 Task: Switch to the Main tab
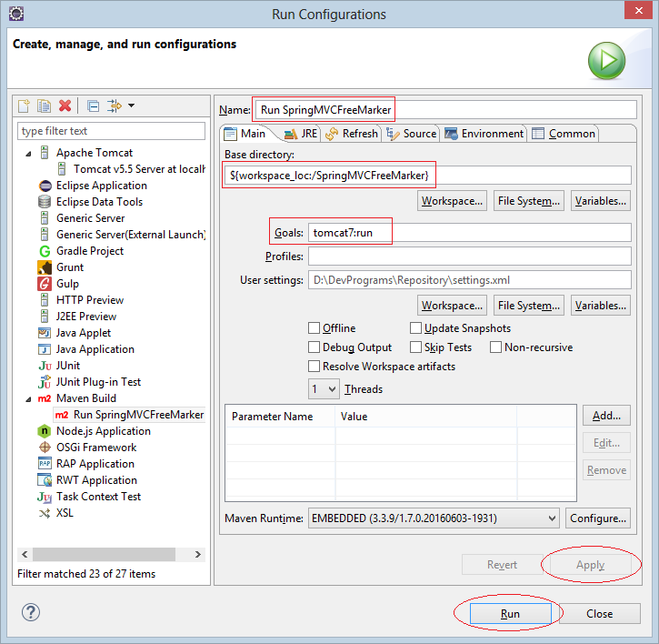pyautogui.click(x=245, y=134)
